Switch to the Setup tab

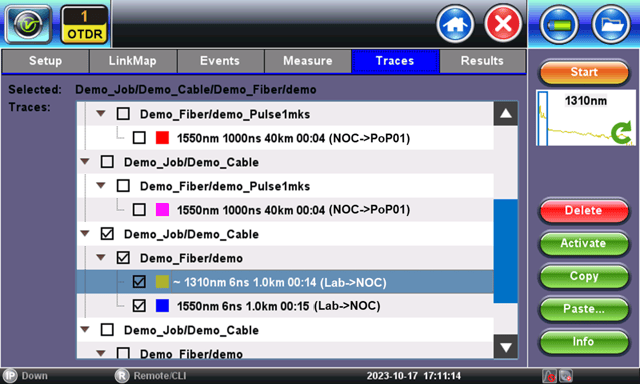tap(45, 61)
